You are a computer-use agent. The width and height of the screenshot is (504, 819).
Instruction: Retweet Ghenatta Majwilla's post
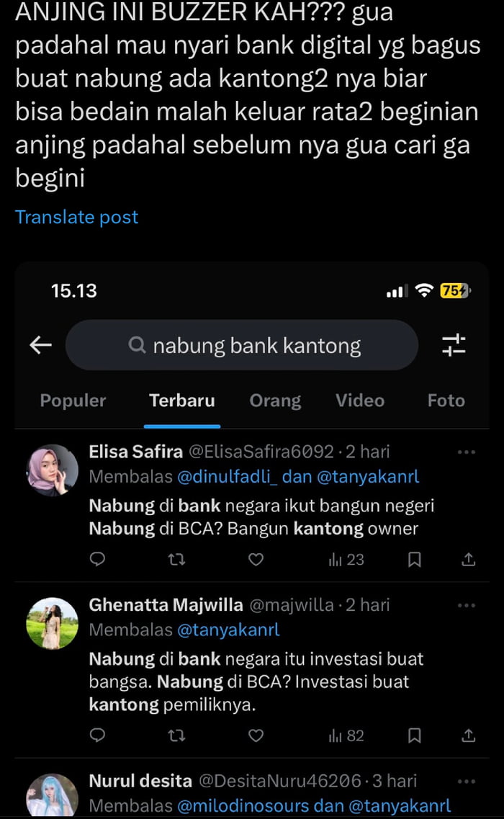pos(175,735)
